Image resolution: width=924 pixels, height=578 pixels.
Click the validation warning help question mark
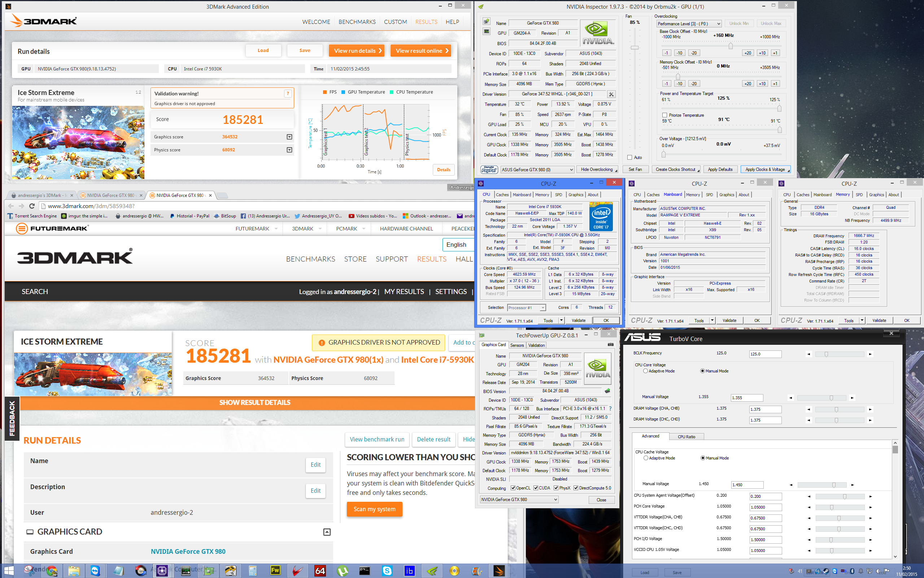288,94
